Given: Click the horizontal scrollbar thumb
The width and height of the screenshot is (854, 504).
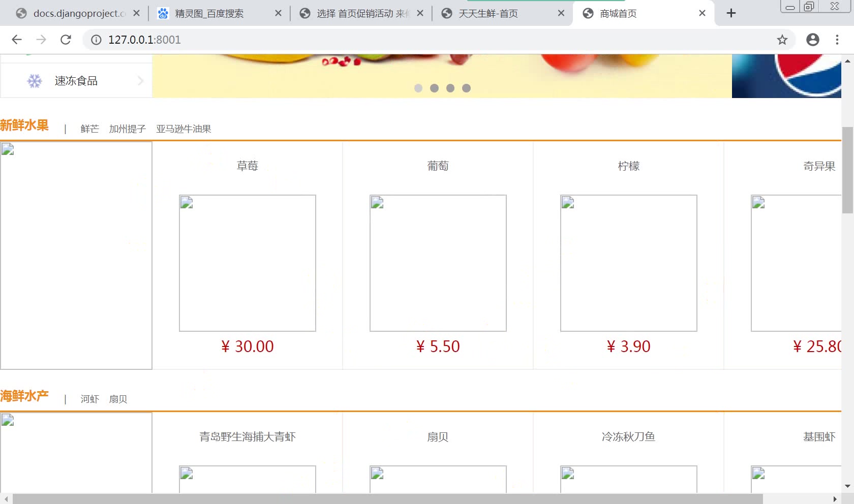Looking at the screenshot, I should 387,499.
